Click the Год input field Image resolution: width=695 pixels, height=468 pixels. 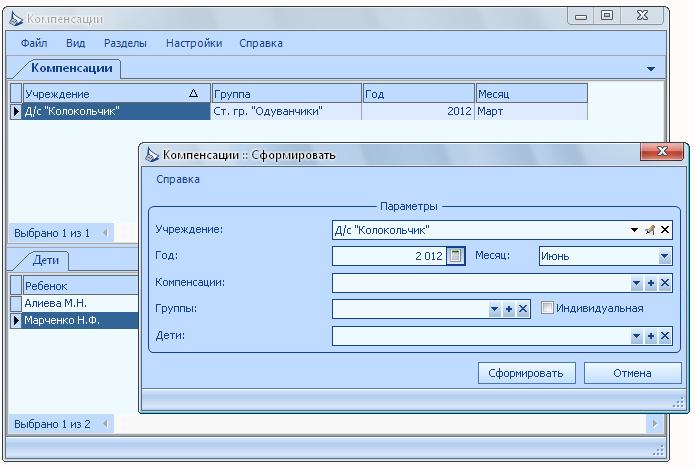pyautogui.click(x=389, y=256)
